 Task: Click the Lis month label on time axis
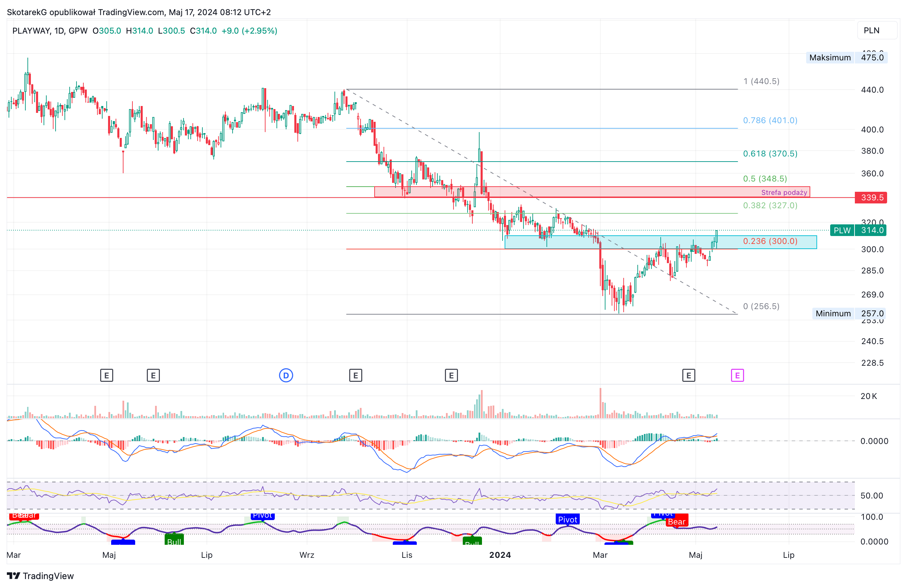(407, 555)
